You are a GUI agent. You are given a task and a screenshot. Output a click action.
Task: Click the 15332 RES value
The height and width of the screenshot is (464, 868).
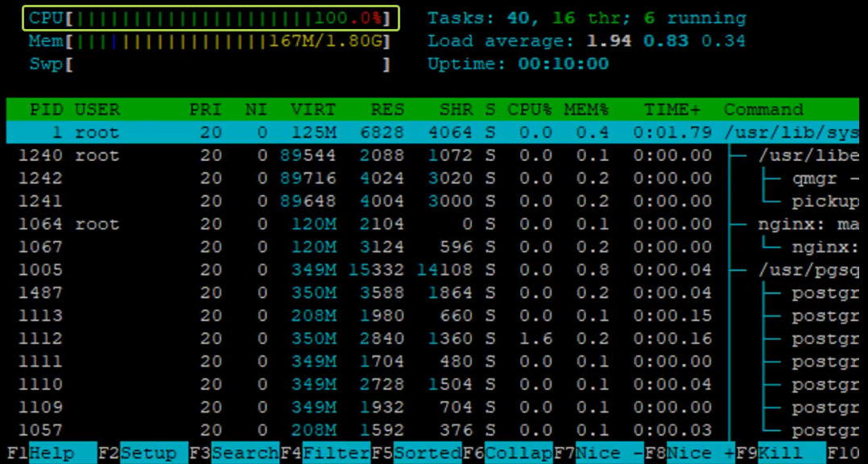pyautogui.click(x=377, y=270)
